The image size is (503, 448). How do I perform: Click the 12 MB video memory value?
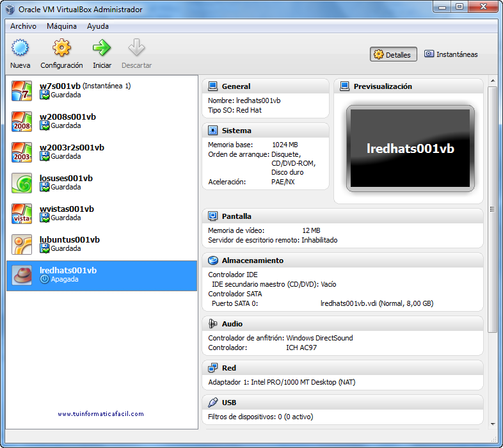point(311,230)
